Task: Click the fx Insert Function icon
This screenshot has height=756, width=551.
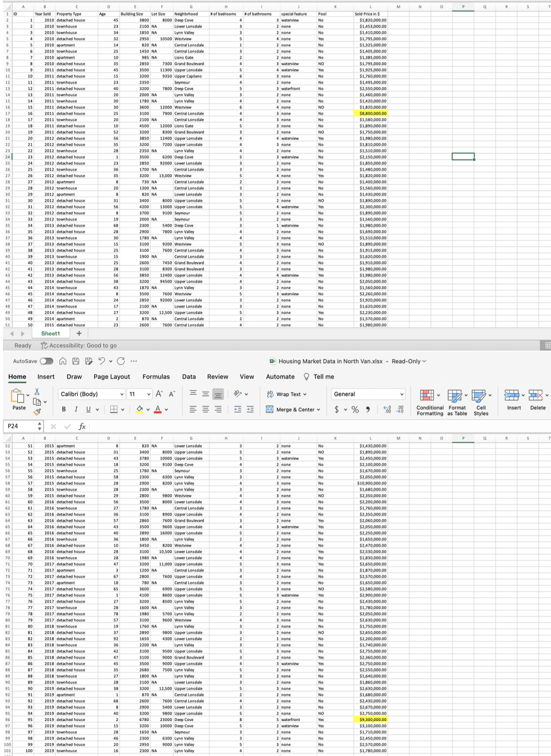Action: [82, 426]
